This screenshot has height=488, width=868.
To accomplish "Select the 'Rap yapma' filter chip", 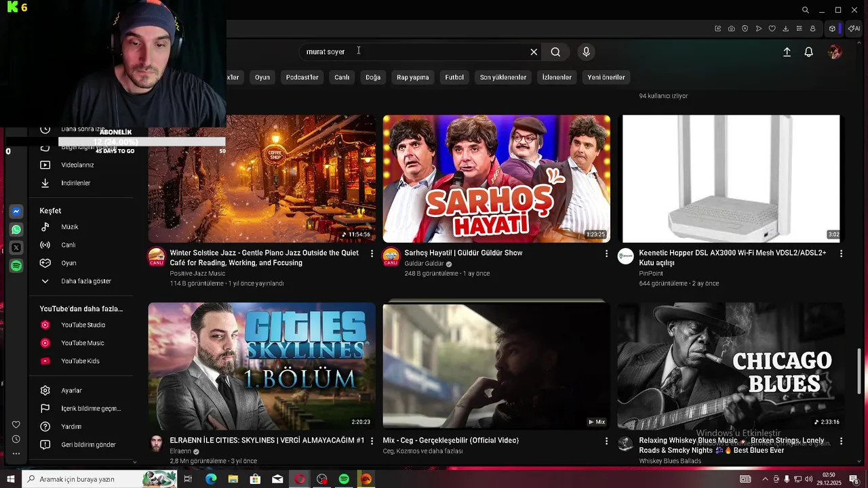I will 413,77.
